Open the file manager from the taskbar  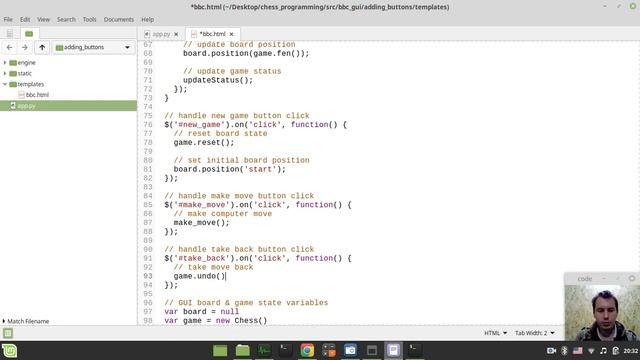[242, 351]
